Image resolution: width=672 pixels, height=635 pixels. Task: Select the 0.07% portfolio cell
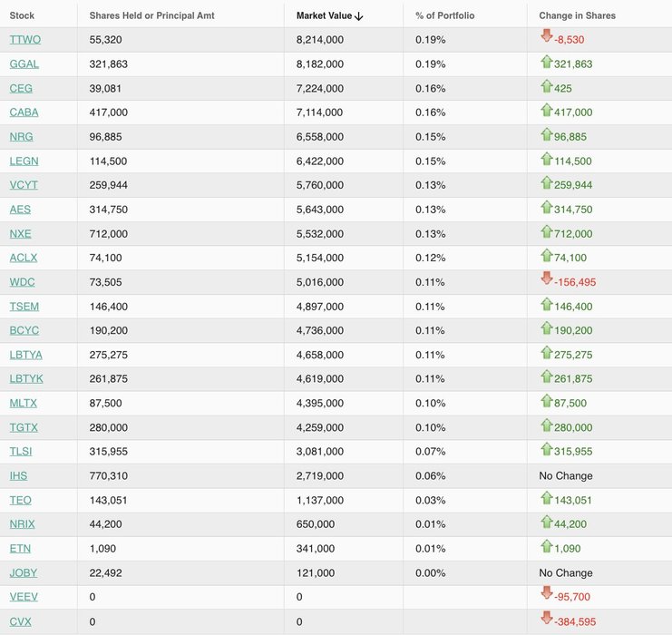[430, 452]
